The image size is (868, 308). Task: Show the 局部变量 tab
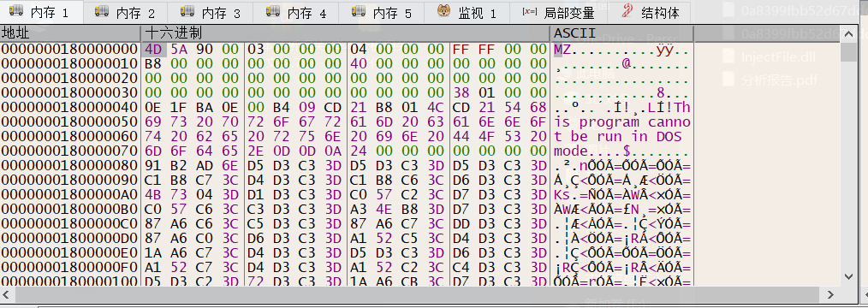point(559,12)
